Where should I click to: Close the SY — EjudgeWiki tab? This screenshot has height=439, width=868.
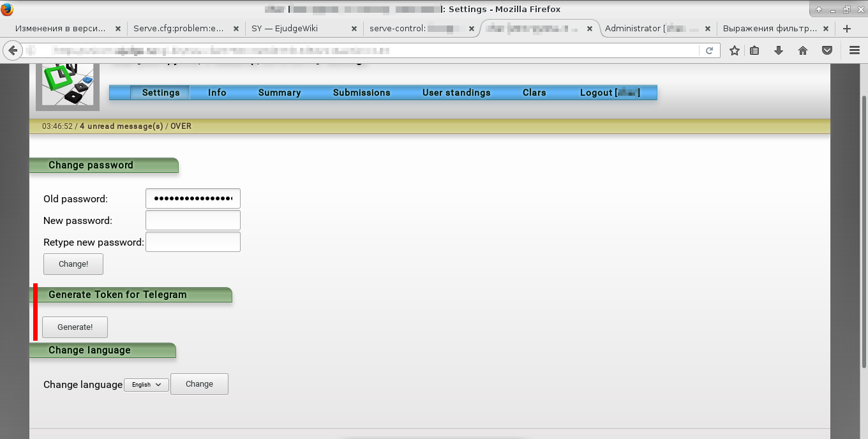pyautogui.click(x=354, y=29)
